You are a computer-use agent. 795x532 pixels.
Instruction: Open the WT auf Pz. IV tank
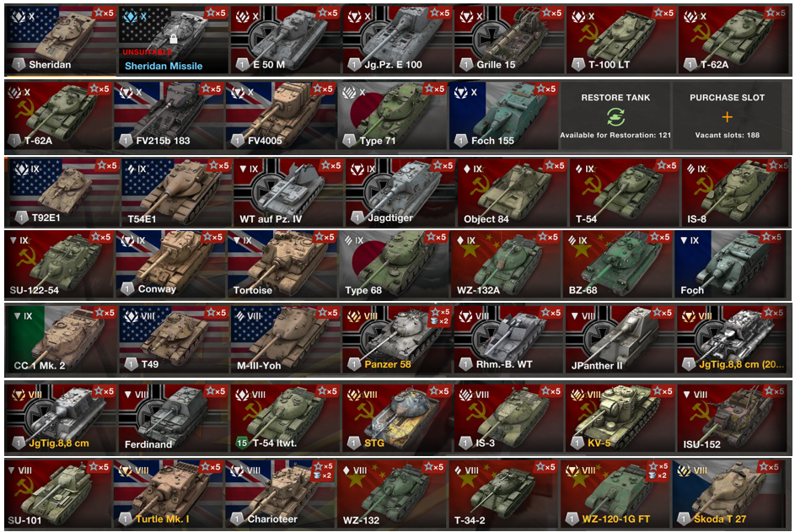pos(288,193)
